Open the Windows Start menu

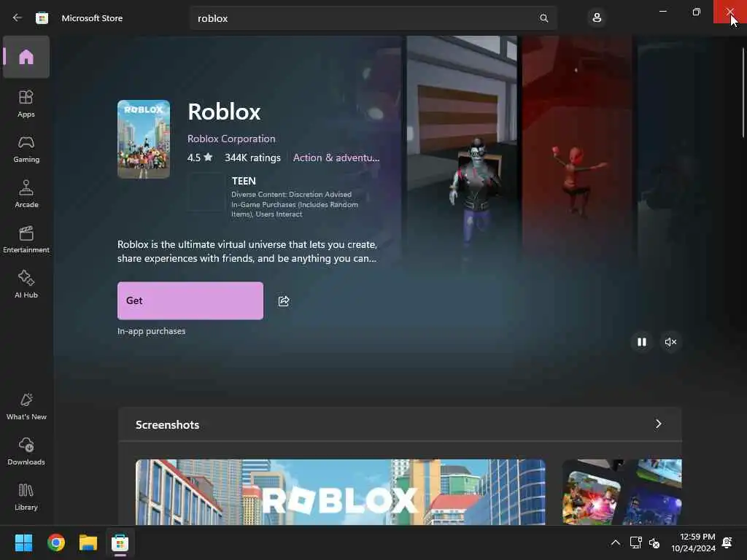(23, 542)
